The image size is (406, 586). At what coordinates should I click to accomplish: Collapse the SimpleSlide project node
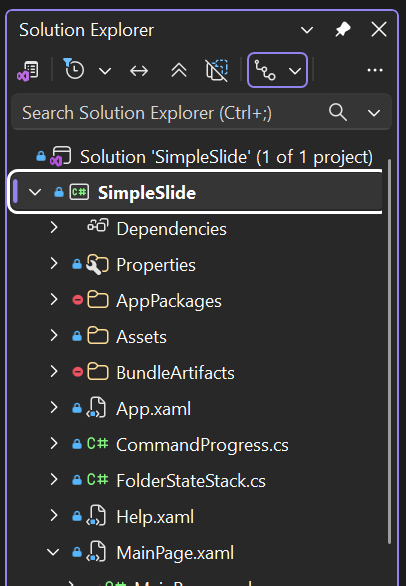(35, 192)
